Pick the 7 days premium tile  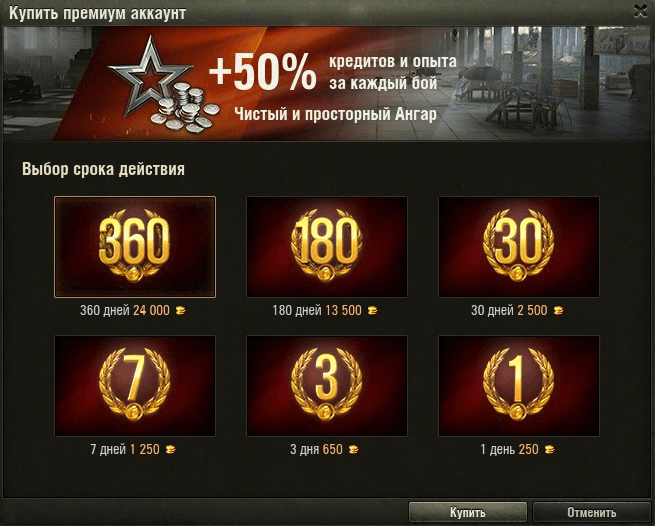[x=135, y=386]
